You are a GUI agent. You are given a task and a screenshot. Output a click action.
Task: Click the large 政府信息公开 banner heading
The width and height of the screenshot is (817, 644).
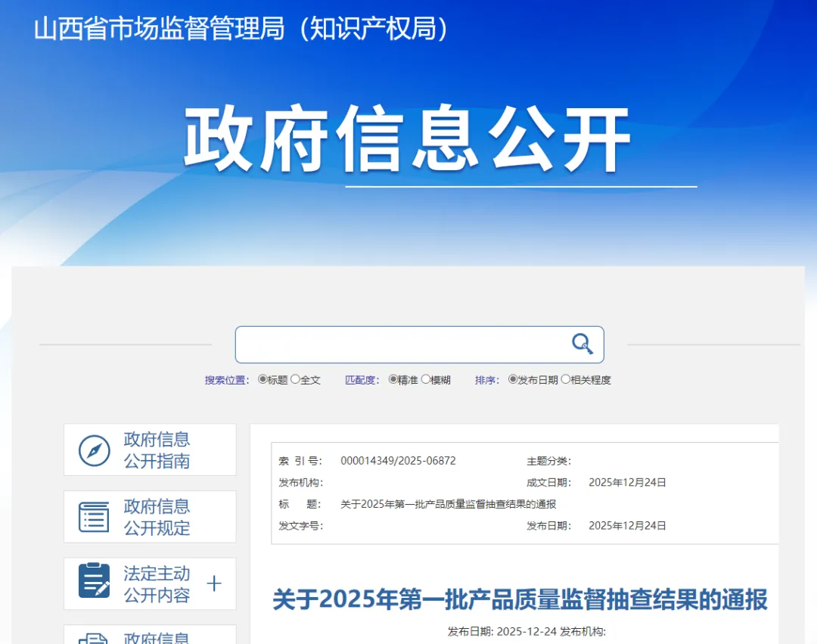408,140
